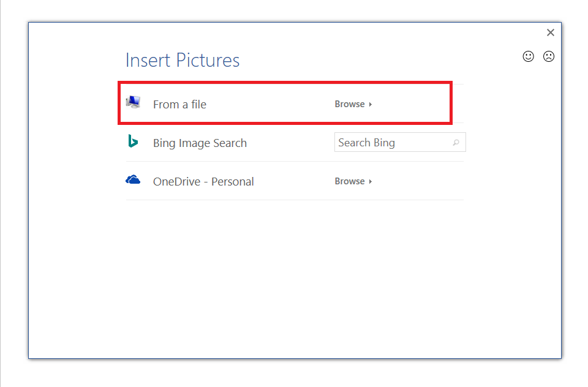Click the blank dialog area below OneDrive row
The height and width of the screenshot is (387, 588).
coord(294,276)
